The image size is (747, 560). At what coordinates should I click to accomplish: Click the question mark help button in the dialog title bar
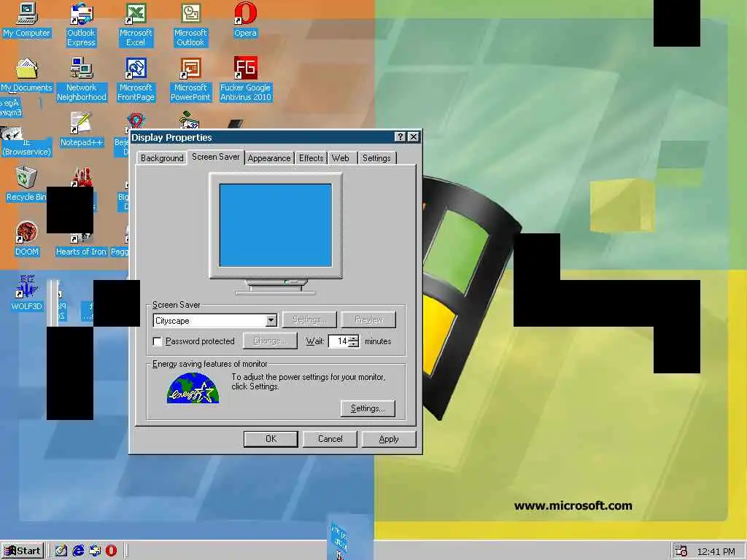400,137
